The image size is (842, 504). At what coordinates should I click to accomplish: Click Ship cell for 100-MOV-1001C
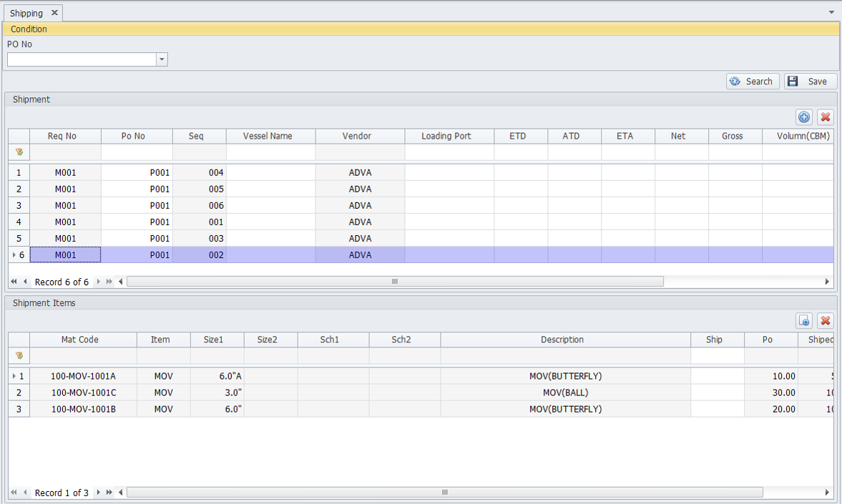coord(717,392)
